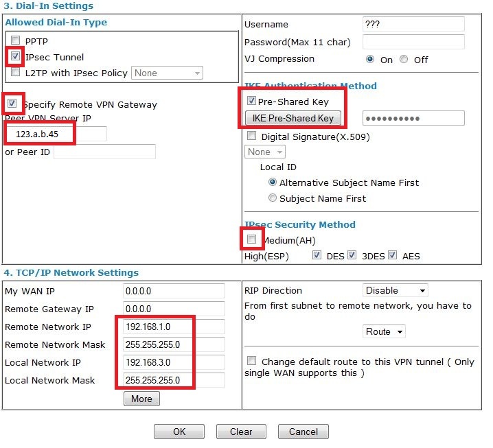Click the IKE Pre-Shared Key button
Viewport: 493px width, 448px height.
pos(293,118)
